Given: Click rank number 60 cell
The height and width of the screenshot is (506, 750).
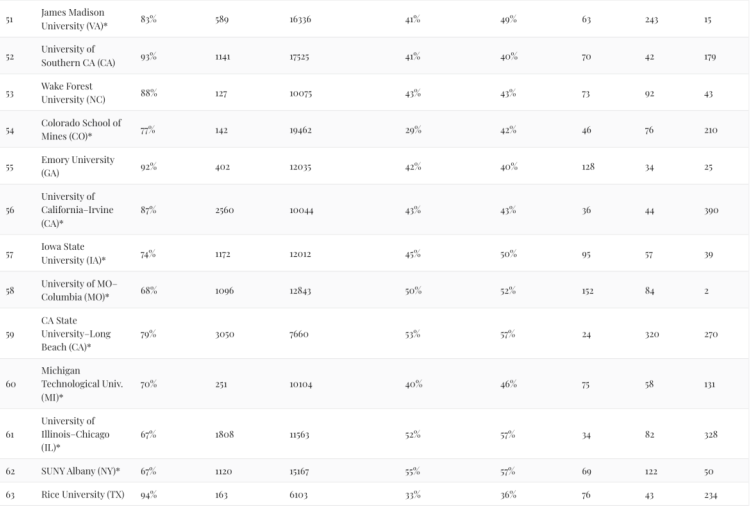Looking at the screenshot, I should coord(11,385).
